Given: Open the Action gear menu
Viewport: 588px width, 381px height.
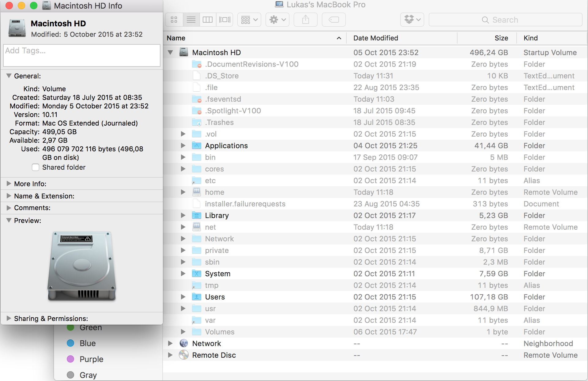Looking at the screenshot, I should pyautogui.click(x=277, y=20).
